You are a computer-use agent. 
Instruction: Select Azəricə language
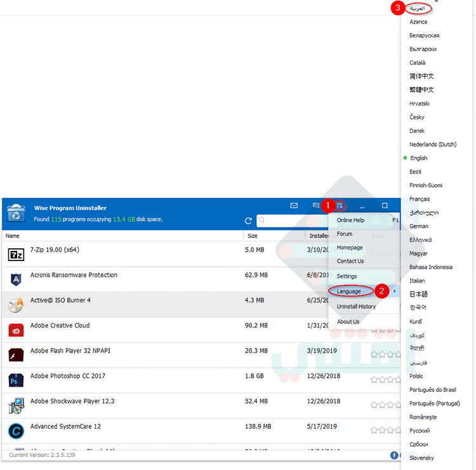(x=418, y=22)
